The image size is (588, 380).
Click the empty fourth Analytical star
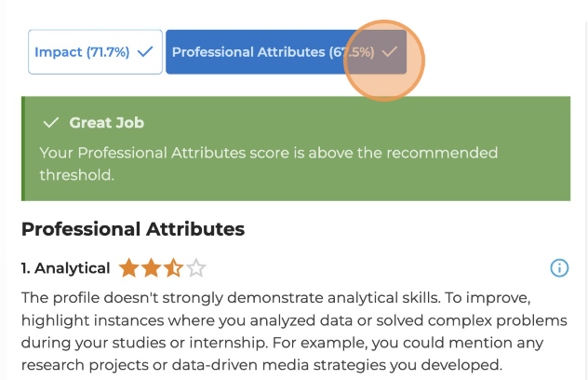pyautogui.click(x=195, y=269)
